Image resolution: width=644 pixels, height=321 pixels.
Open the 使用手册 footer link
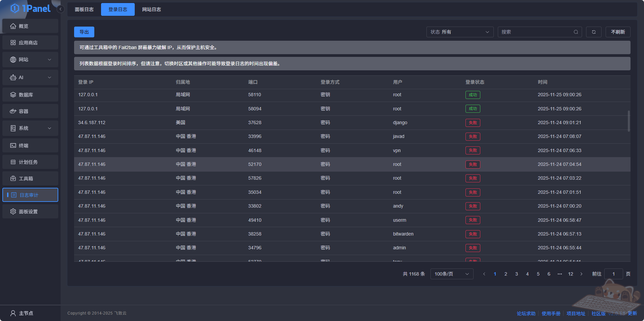click(551, 313)
